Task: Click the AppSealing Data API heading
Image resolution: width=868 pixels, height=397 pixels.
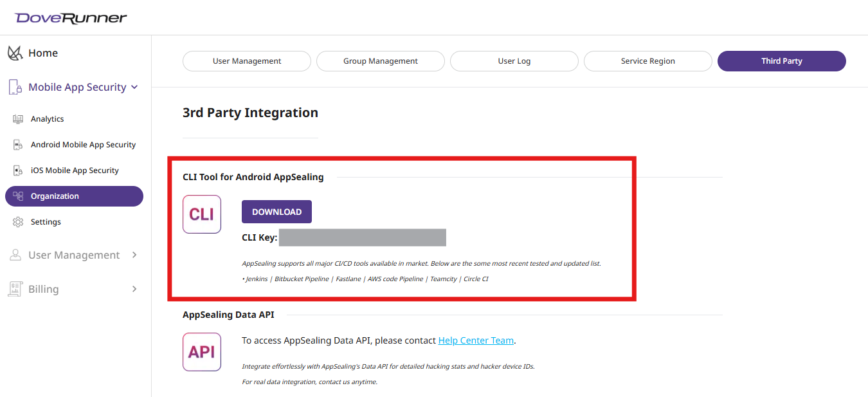Action: click(228, 315)
